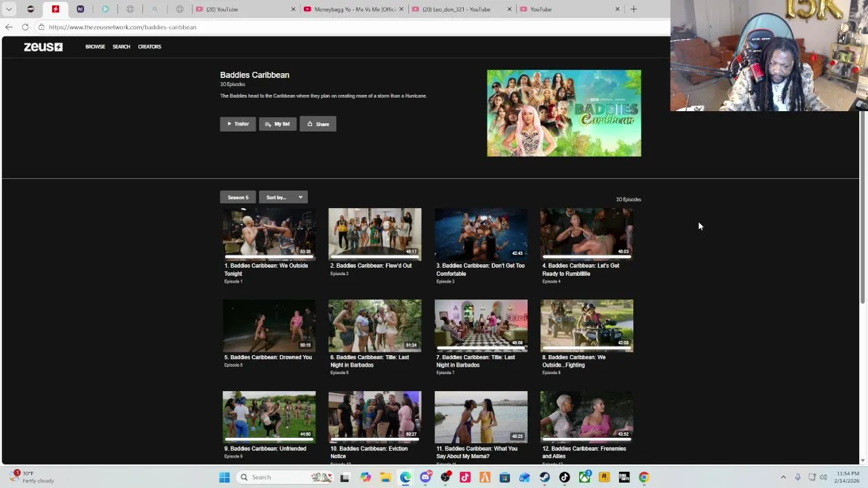Select the purple pinned tab icon

click(80, 9)
